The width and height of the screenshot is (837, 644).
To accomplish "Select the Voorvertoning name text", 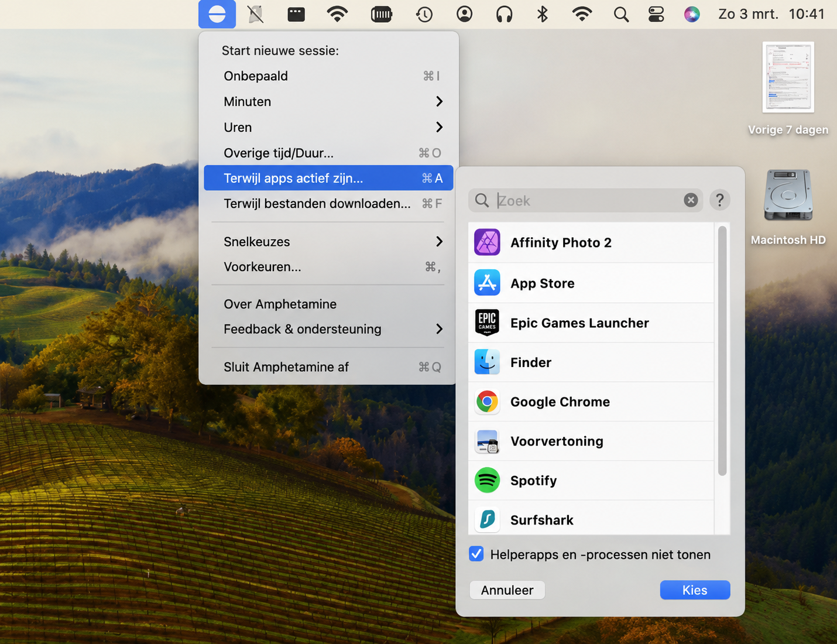I will [x=557, y=441].
